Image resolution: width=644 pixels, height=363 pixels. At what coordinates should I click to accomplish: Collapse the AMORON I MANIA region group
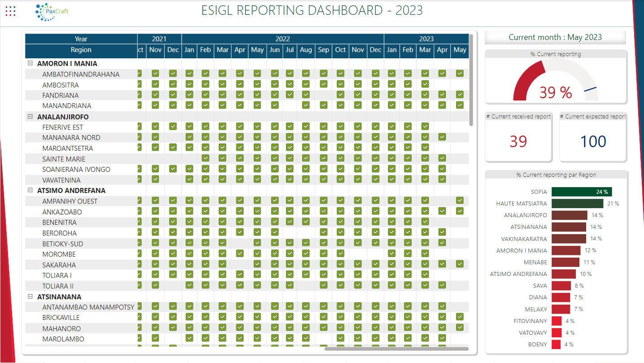(30, 64)
